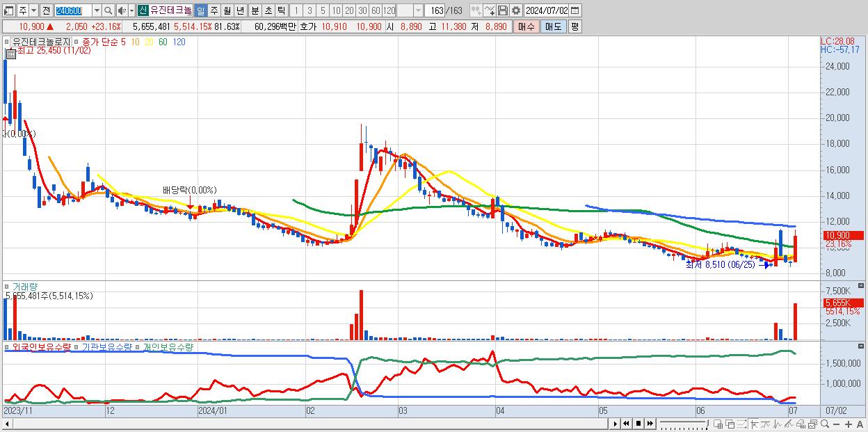Toggle the small square before 종가 단순 legend

[77, 42]
